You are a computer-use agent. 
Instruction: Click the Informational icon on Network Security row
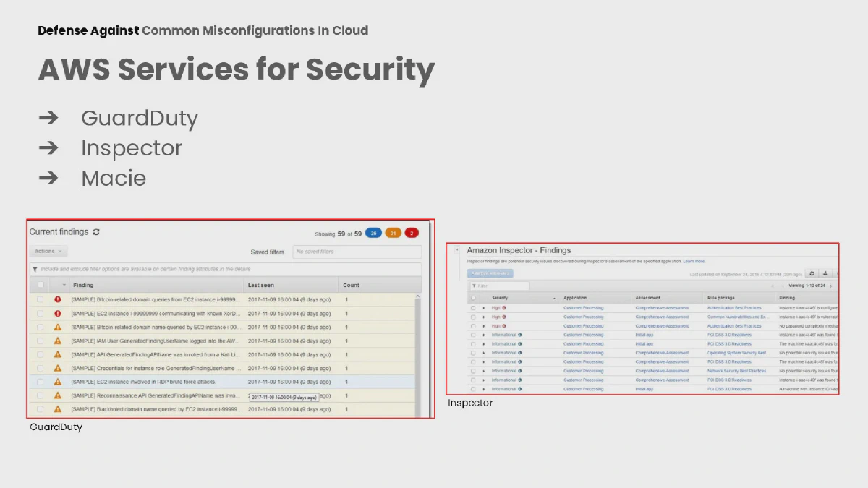coord(519,371)
